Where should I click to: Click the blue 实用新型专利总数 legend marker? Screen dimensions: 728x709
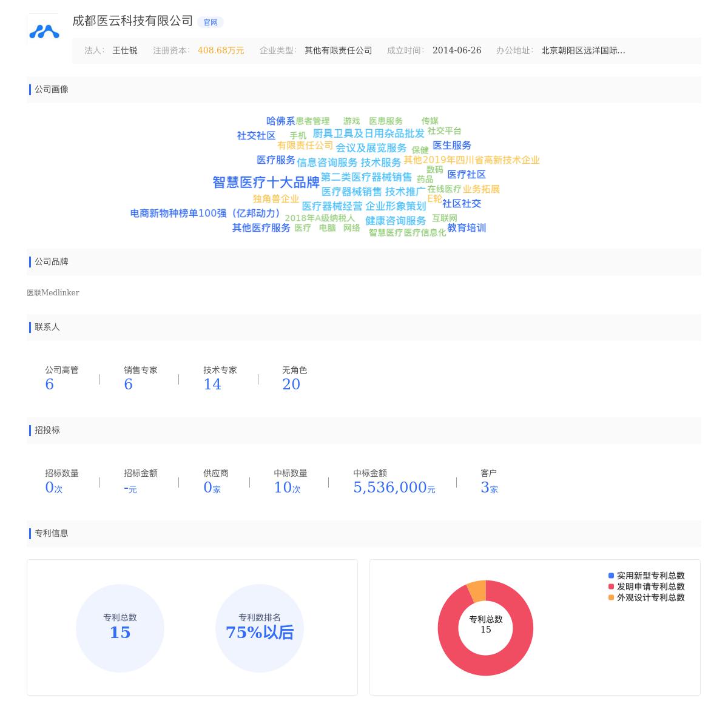coord(611,576)
